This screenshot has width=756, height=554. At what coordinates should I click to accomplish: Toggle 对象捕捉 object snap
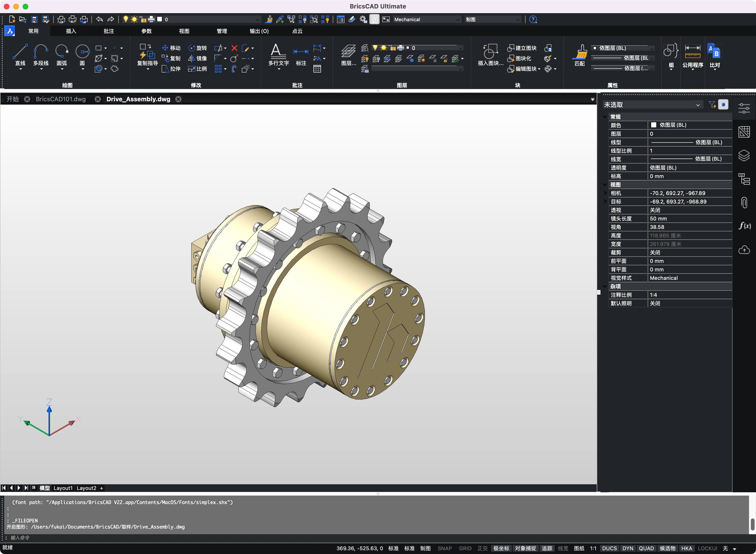525,548
